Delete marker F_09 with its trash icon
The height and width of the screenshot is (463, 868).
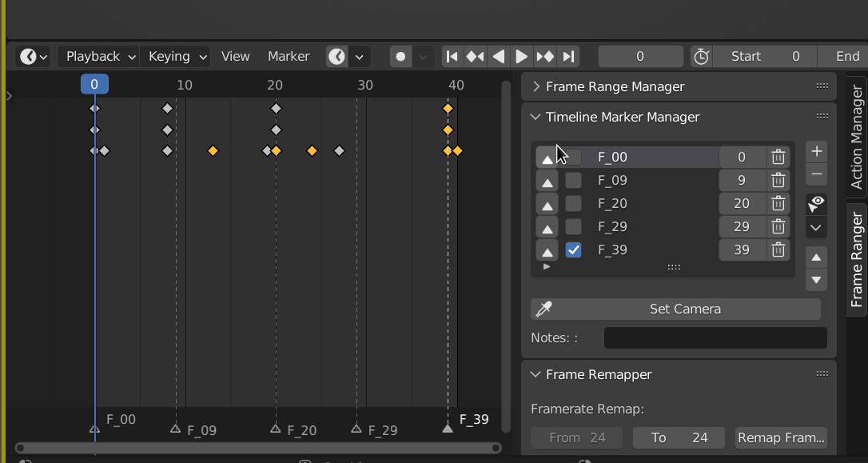click(778, 180)
